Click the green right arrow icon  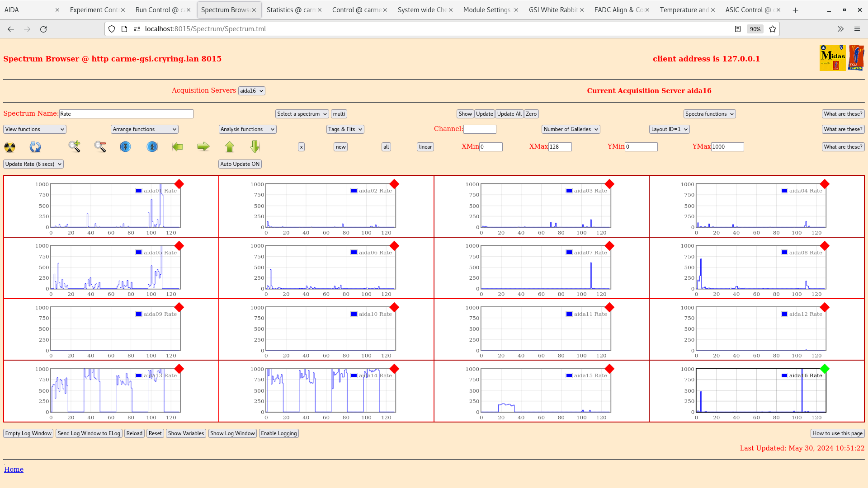point(203,146)
